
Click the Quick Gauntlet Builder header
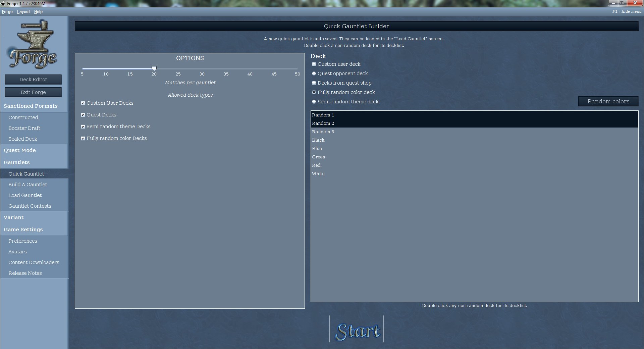357,26
